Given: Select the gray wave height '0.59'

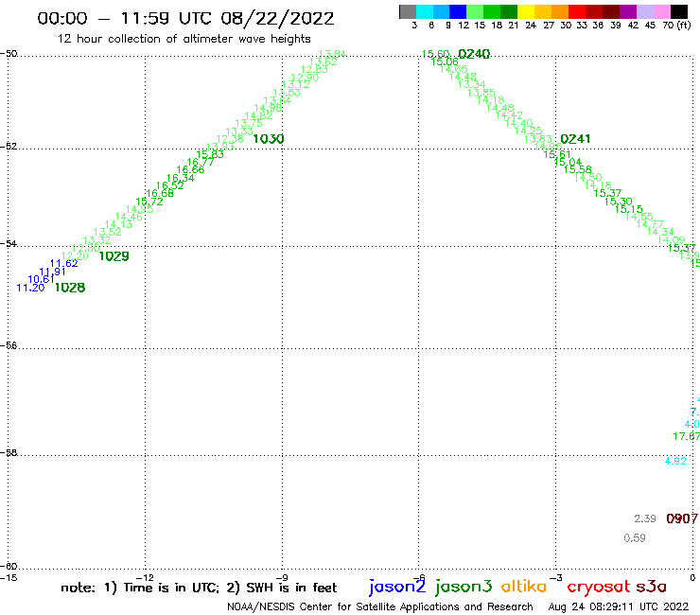Looking at the screenshot, I should click(x=635, y=538).
